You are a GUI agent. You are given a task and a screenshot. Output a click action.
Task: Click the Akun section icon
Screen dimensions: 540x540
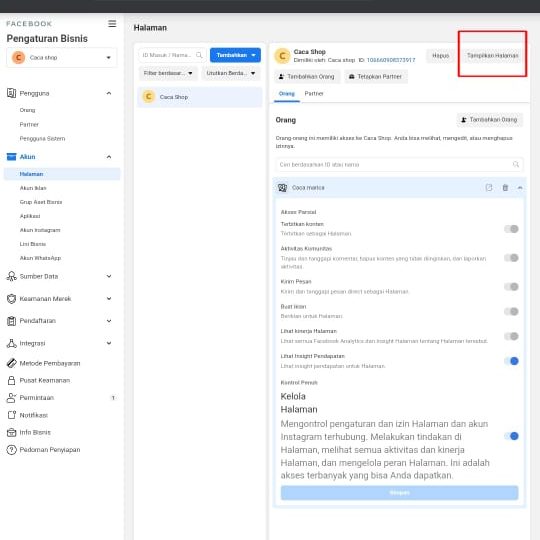pos(11,157)
